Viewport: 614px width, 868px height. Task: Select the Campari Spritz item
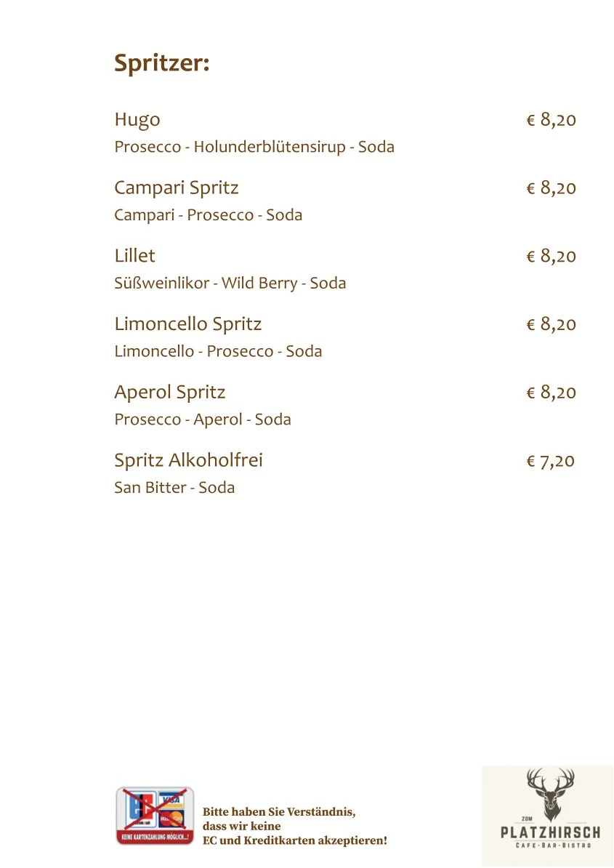[x=177, y=188]
